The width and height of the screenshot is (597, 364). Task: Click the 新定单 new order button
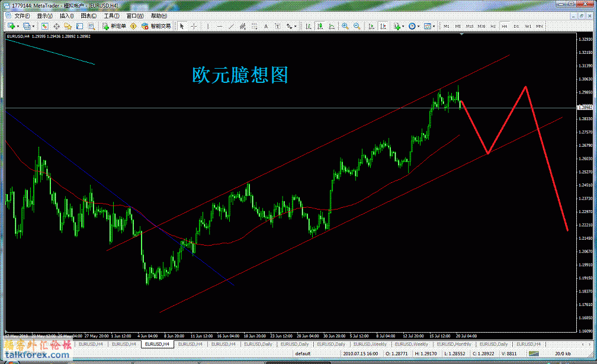(x=114, y=26)
